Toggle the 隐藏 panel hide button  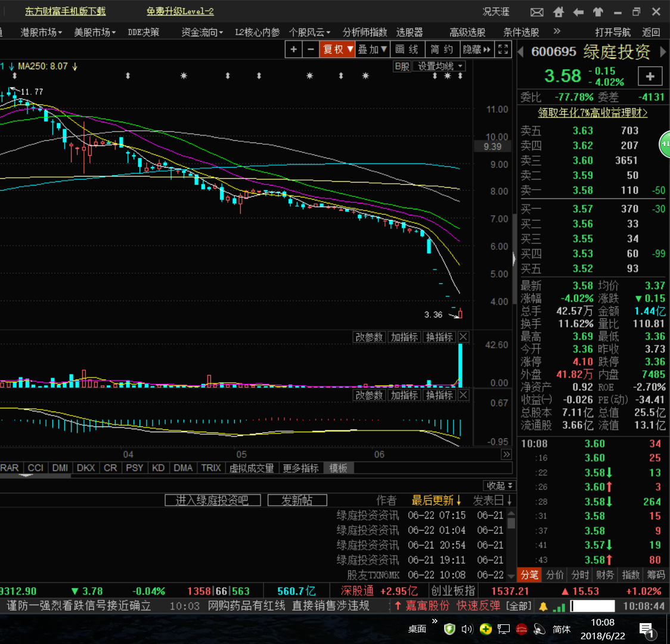(477, 49)
